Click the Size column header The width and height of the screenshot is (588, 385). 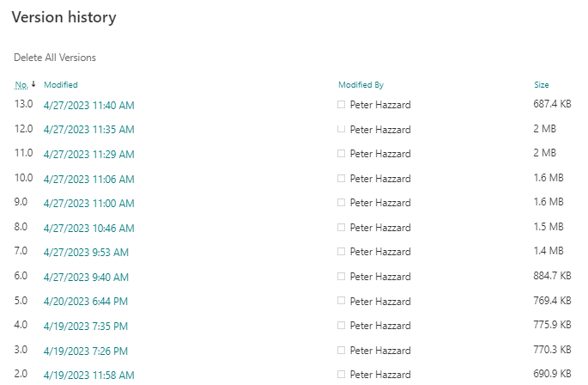(541, 85)
